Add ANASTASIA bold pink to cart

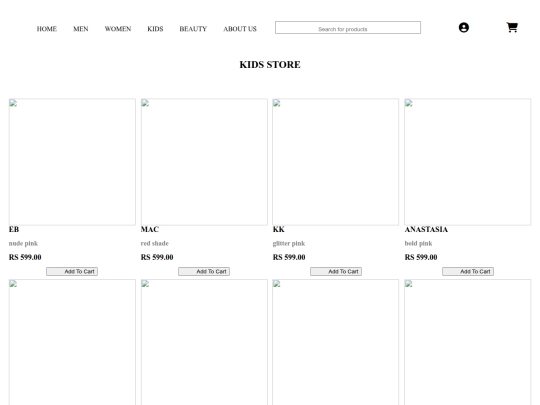468,271
